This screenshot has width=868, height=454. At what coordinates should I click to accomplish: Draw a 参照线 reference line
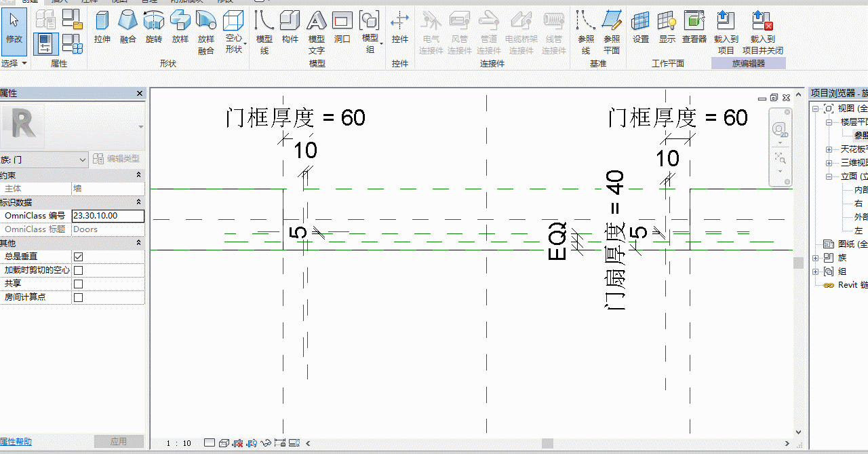click(586, 33)
